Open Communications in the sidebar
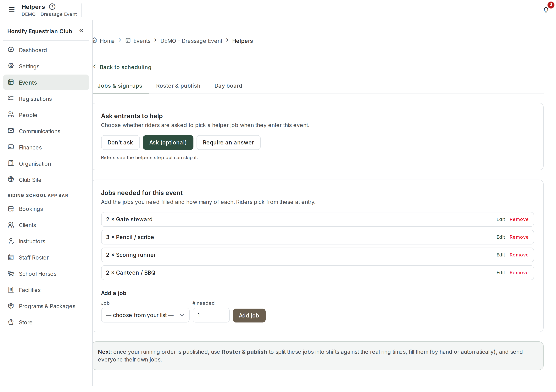This screenshot has height=392, width=556. point(46,131)
